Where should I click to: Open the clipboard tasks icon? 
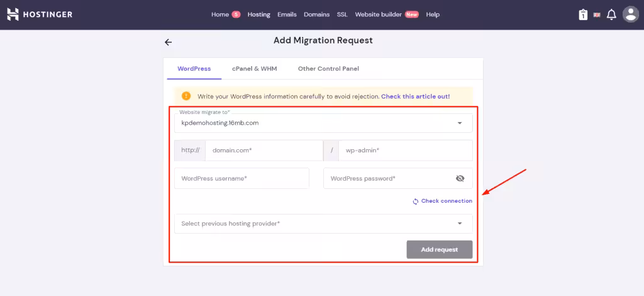coord(583,15)
